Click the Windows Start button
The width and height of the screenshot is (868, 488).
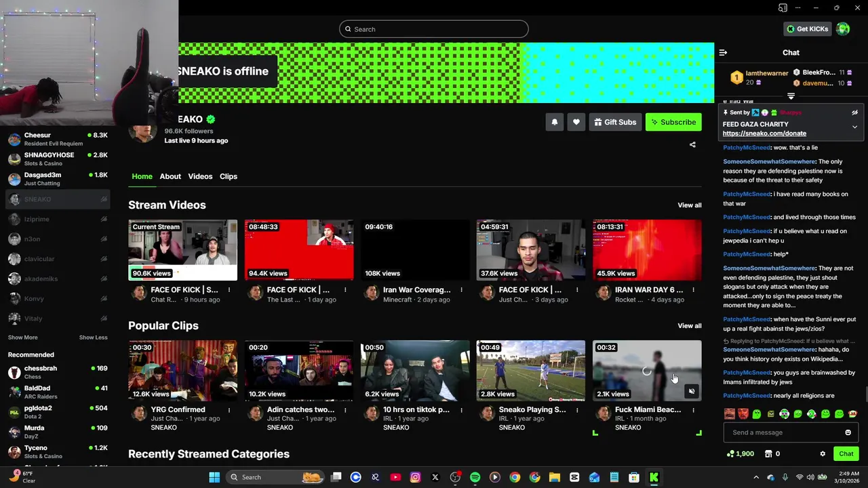[x=214, y=477]
